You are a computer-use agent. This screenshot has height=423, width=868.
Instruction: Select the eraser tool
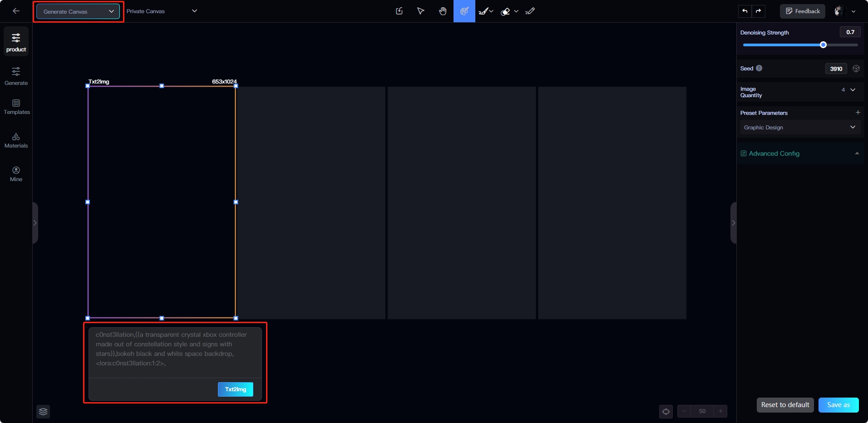(505, 12)
